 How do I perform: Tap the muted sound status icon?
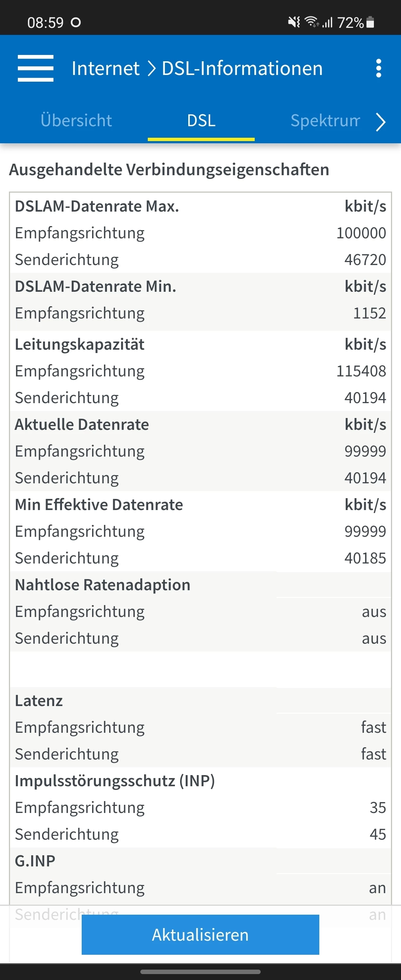pyautogui.click(x=294, y=22)
